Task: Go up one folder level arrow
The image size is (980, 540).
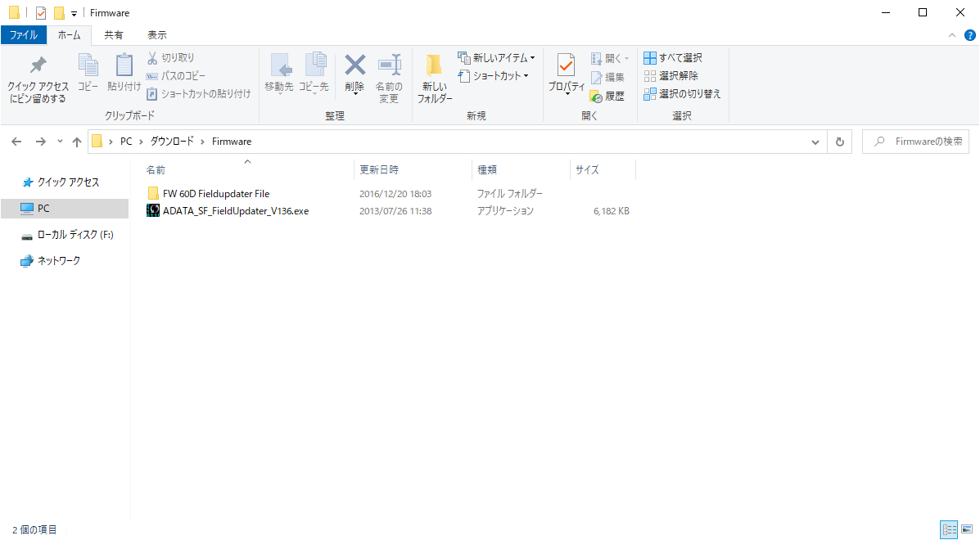Action: [x=77, y=142]
